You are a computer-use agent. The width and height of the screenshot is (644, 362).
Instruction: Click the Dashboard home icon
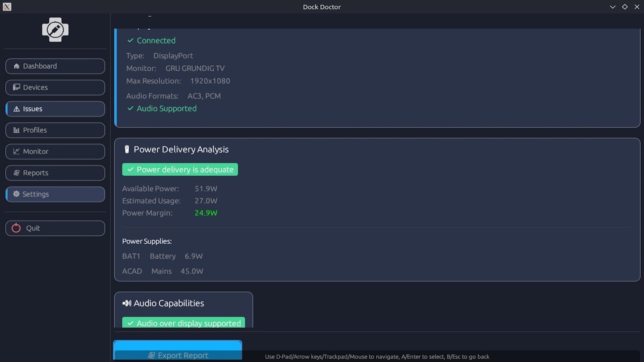[16, 66]
